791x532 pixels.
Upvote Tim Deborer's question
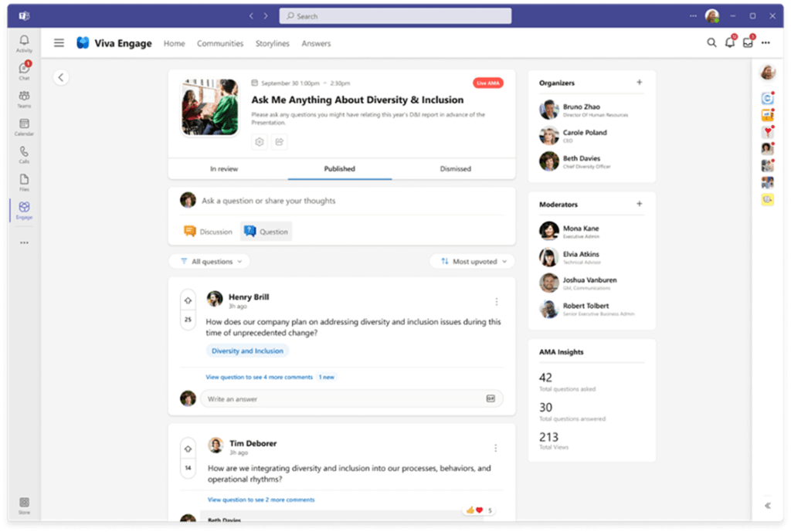pyautogui.click(x=188, y=449)
